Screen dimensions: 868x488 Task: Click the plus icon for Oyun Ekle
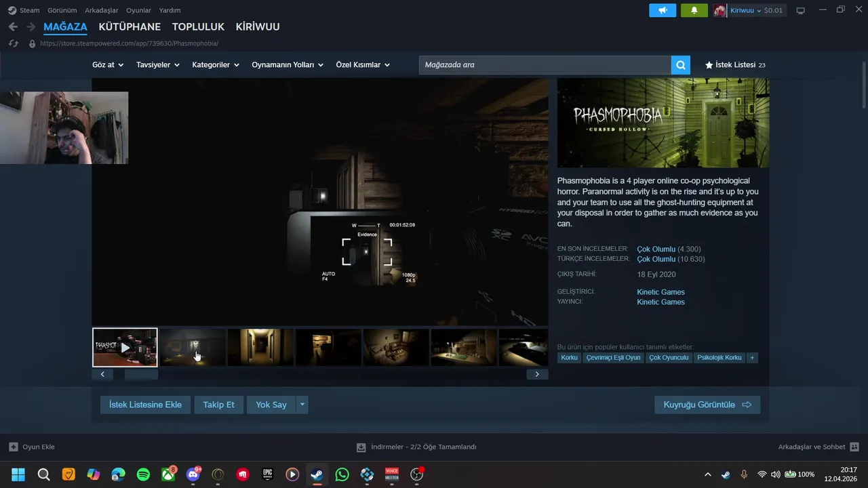[x=14, y=447]
